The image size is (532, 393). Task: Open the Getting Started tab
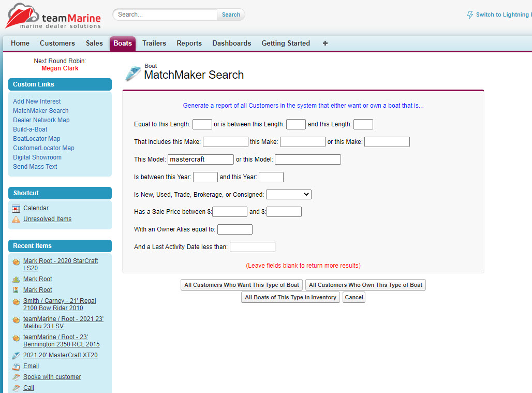coord(286,43)
